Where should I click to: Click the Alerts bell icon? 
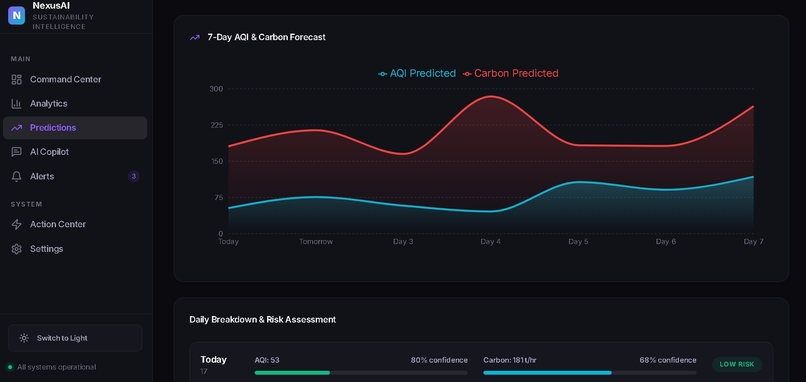point(16,176)
